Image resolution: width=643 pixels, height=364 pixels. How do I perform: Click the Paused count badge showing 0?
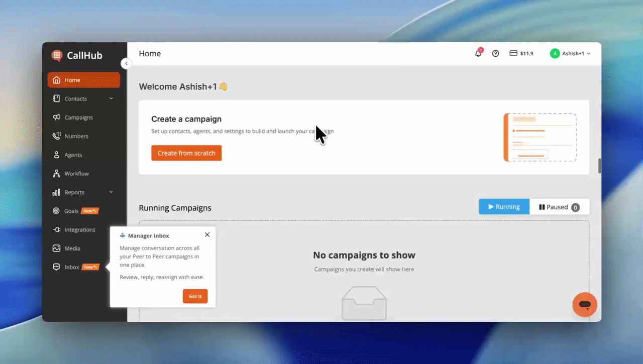pyautogui.click(x=575, y=207)
